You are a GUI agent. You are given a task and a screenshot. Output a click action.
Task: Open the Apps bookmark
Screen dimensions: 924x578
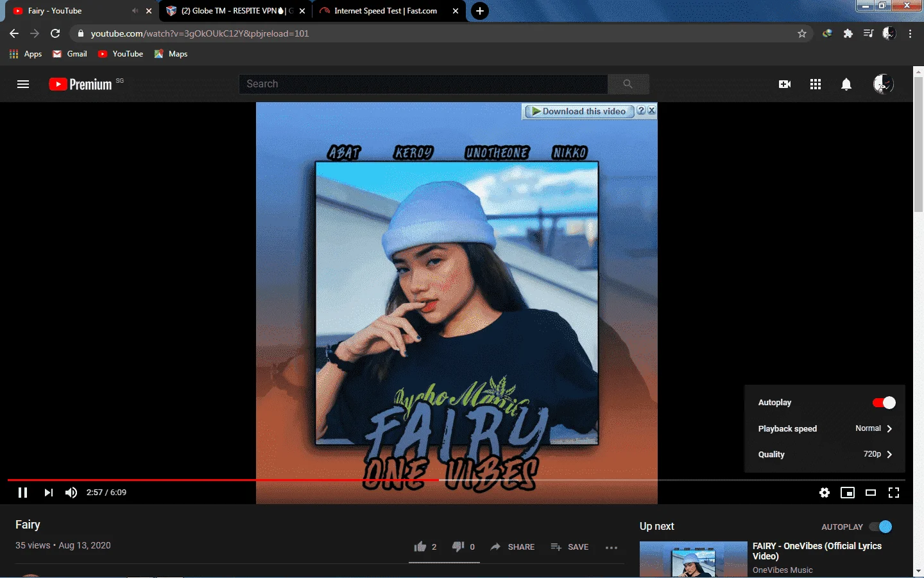point(26,54)
